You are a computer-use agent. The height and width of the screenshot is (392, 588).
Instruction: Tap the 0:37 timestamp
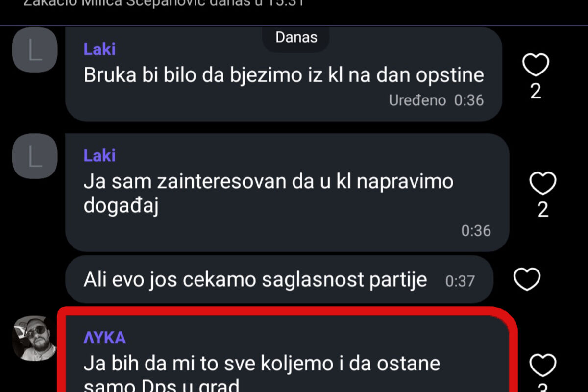click(460, 281)
